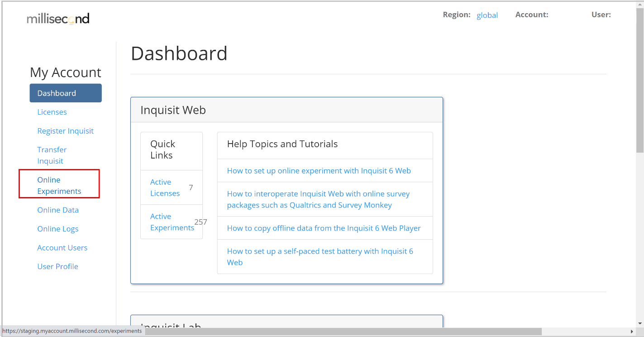Go to Register Inquisit
The image size is (644, 337).
pos(66,131)
